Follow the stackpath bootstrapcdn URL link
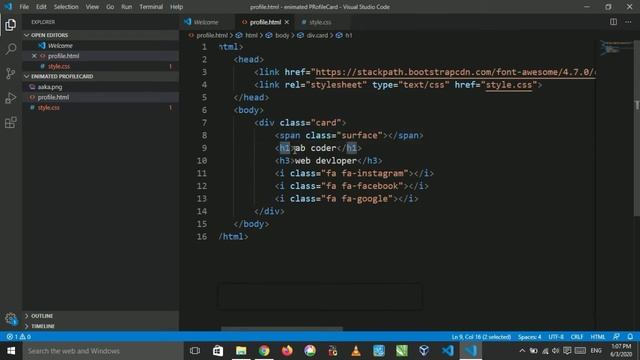This screenshot has width=640, height=360. (456, 72)
